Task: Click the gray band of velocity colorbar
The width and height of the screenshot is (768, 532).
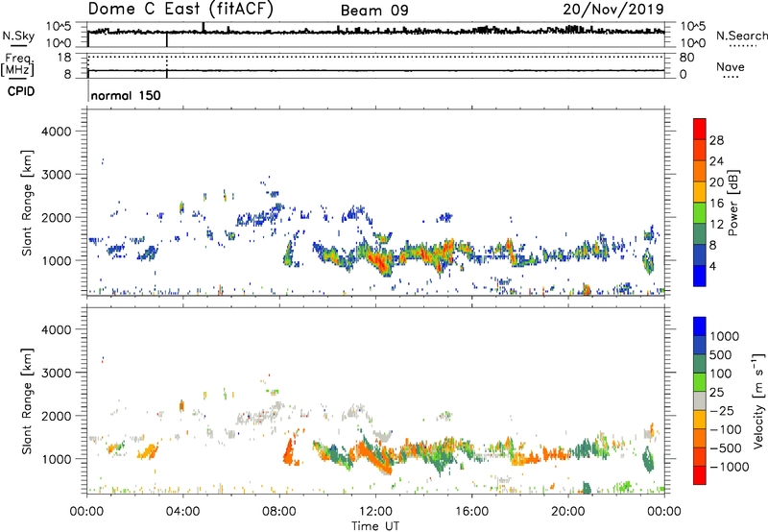Action: (700, 400)
